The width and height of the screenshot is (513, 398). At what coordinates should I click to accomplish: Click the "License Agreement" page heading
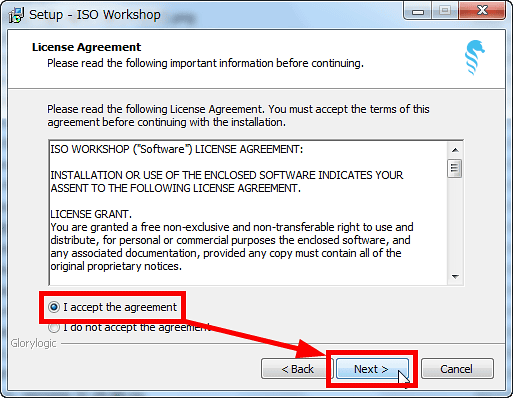pos(86,47)
